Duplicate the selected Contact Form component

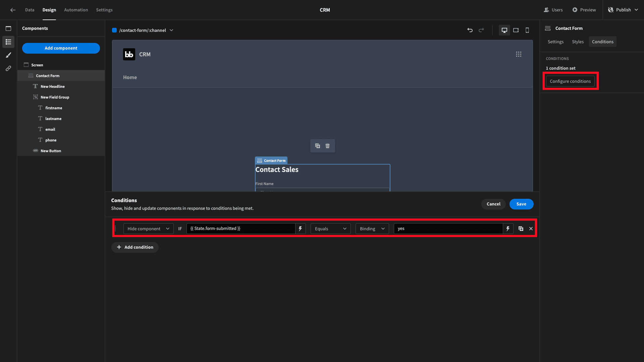[317, 146]
